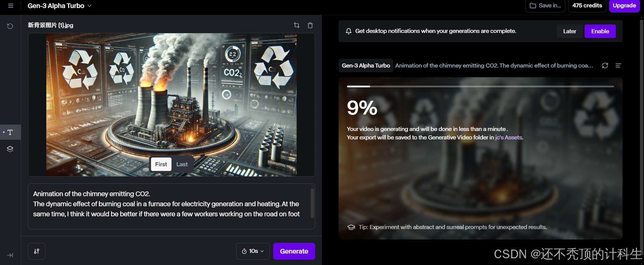The width and height of the screenshot is (644, 265).
Task: Click the Save in... folder button
Action: click(x=545, y=6)
